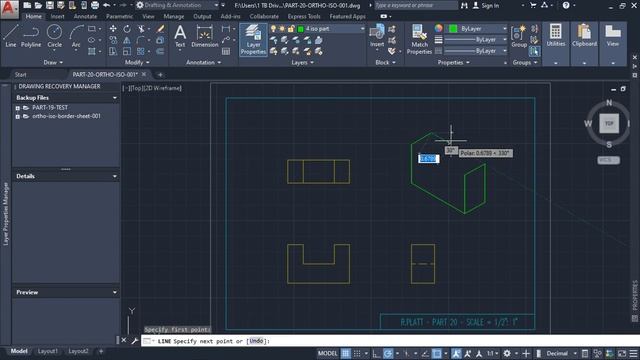Image resolution: width=640 pixels, height=360 pixels.
Task: Switch to the Layout1 tab
Action: click(x=48, y=351)
